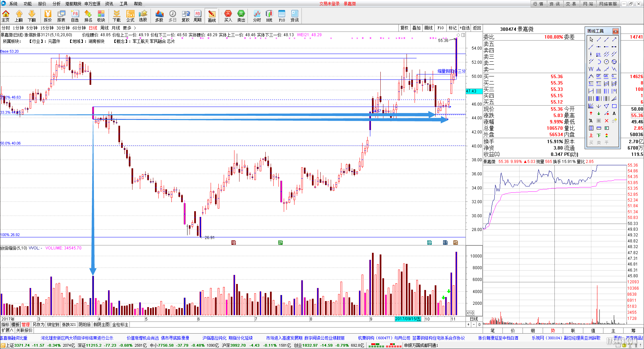
Task: Open the 管理 management menu
Action: [26, 325]
